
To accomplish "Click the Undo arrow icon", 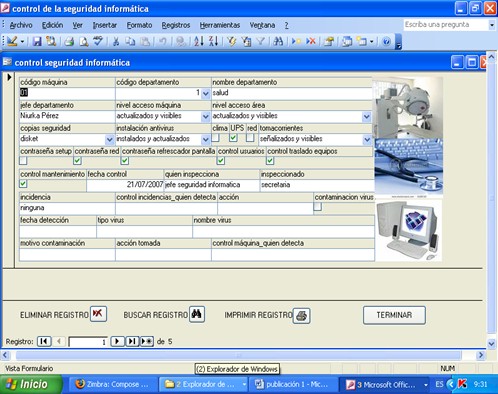I will (x=162, y=41).
